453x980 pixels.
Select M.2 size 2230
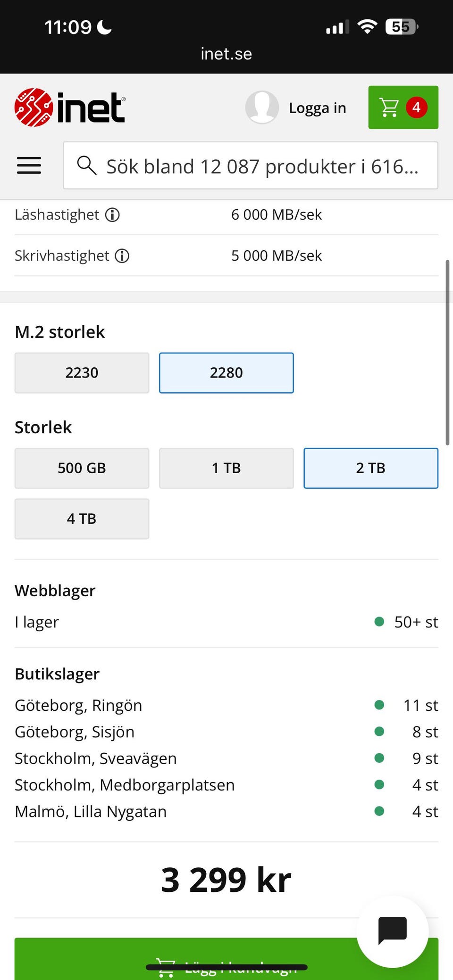coord(82,373)
